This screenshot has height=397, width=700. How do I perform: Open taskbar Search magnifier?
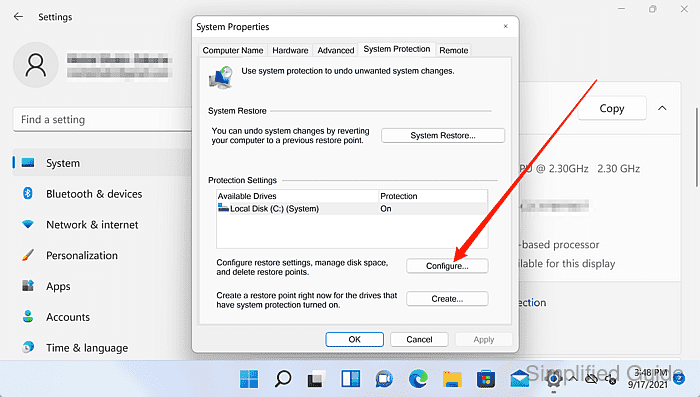tap(283, 379)
